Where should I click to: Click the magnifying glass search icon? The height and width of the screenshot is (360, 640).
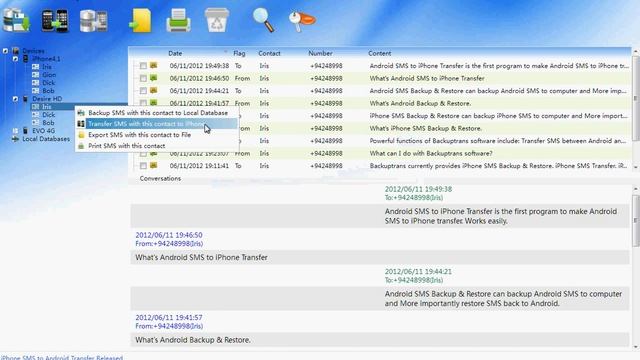[263, 20]
